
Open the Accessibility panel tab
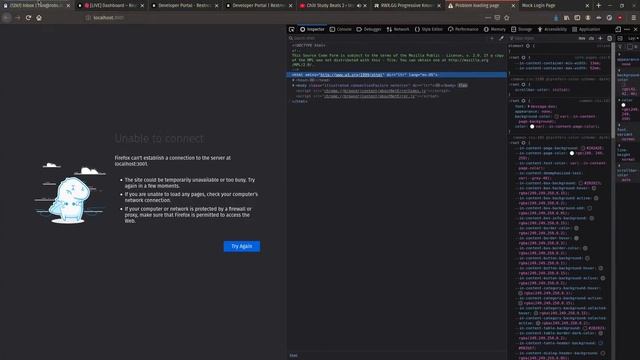[x=552, y=29]
